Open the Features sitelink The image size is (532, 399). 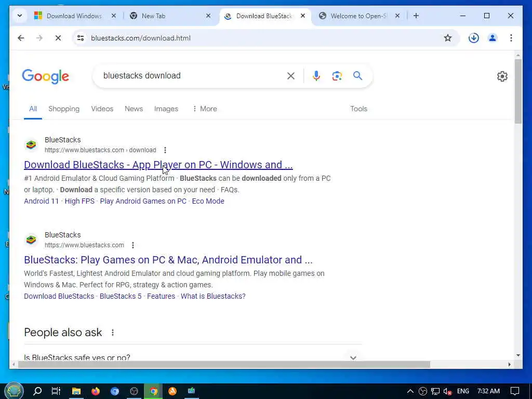tap(161, 296)
